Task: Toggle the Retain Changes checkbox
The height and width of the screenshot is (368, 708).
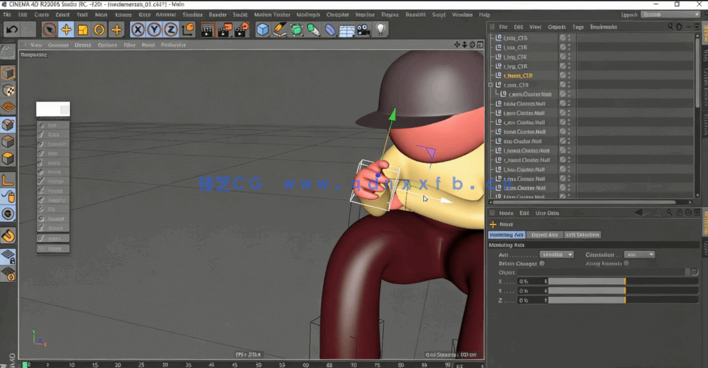Action: [x=542, y=263]
